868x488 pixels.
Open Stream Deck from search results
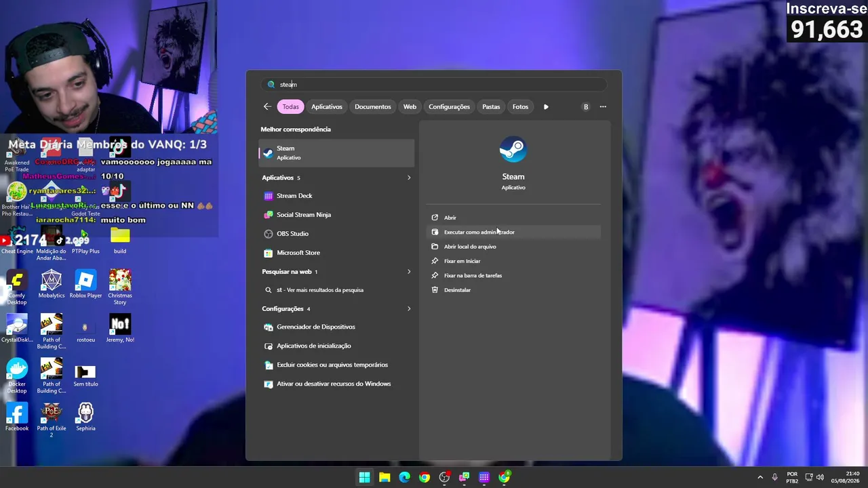click(x=336, y=196)
